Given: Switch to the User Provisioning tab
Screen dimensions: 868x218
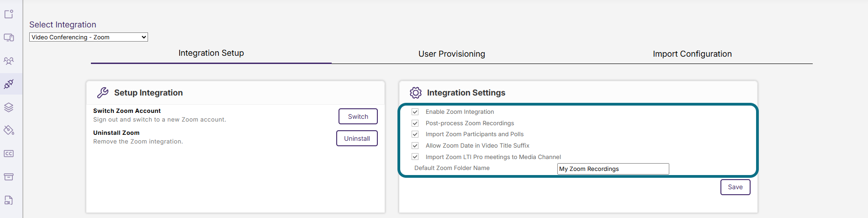Looking at the screenshot, I should tap(452, 54).
